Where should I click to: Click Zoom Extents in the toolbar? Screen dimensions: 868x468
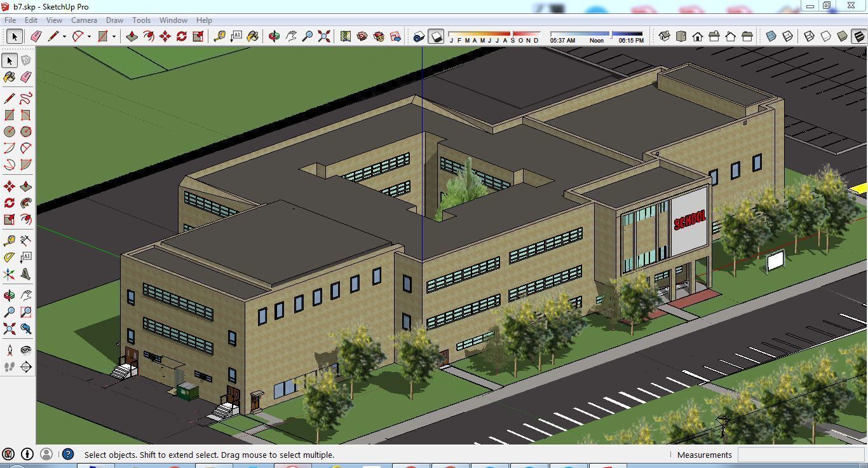click(x=323, y=36)
